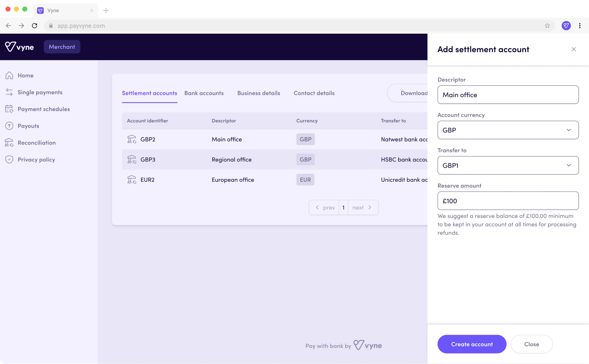Click the Create account button
Screen dimensions: 589x364
click(472, 344)
